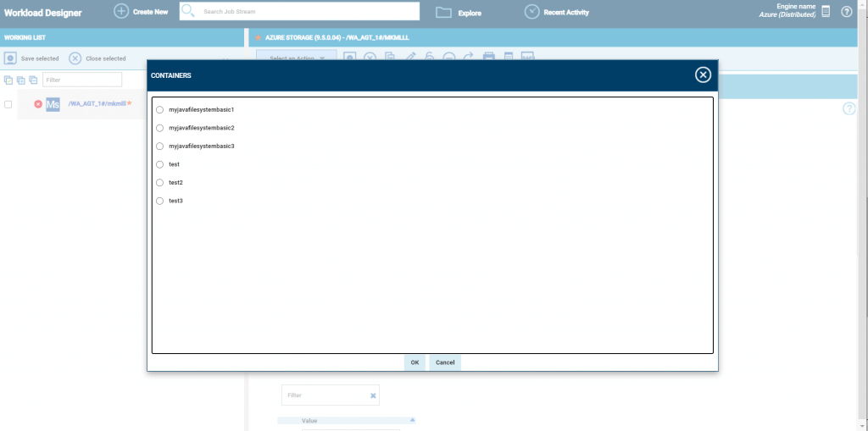Sort by the Value column header
This screenshot has width=868, height=431.
pos(309,421)
